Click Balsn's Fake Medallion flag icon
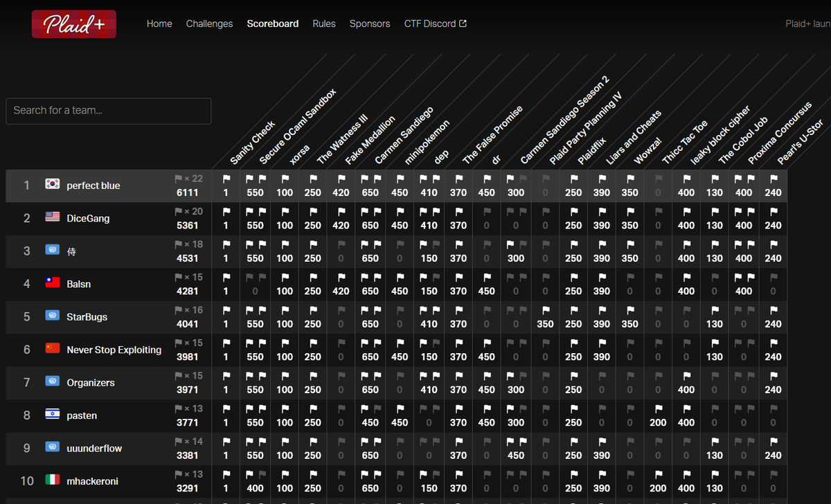Image resolution: width=831 pixels, height=504 pixels. pyautogui.click(x=341, y=277)
